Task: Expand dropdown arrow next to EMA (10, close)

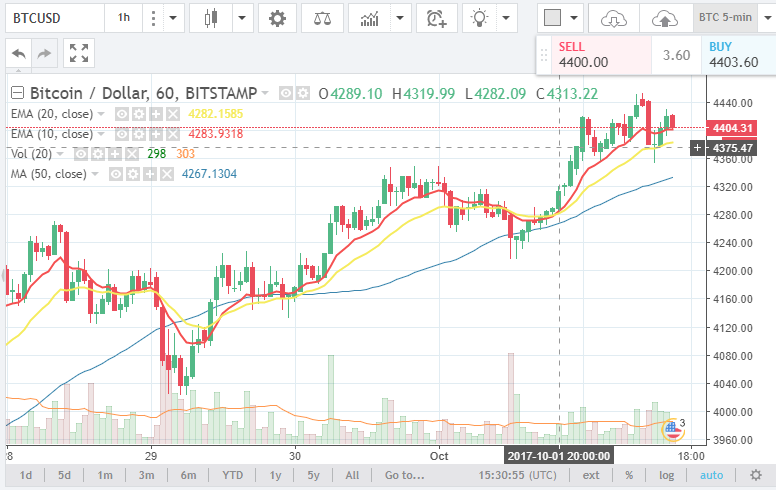Action: coord(101,134)
